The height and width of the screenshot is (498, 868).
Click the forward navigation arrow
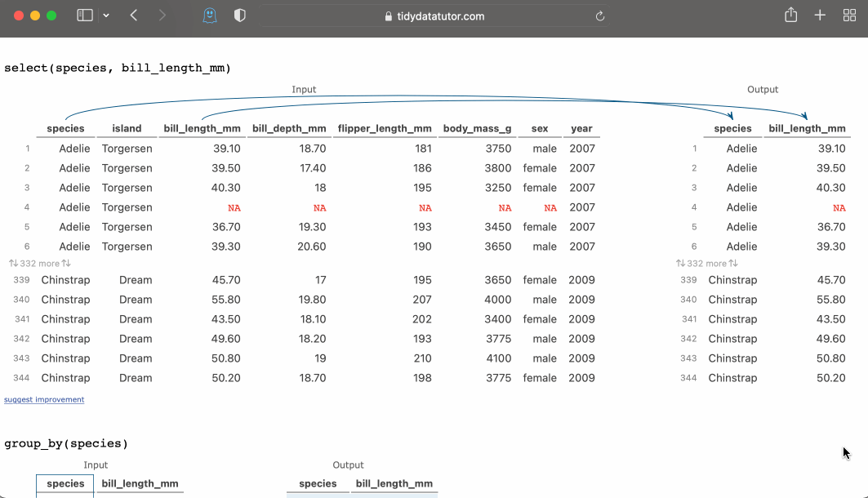coord(162,16)
